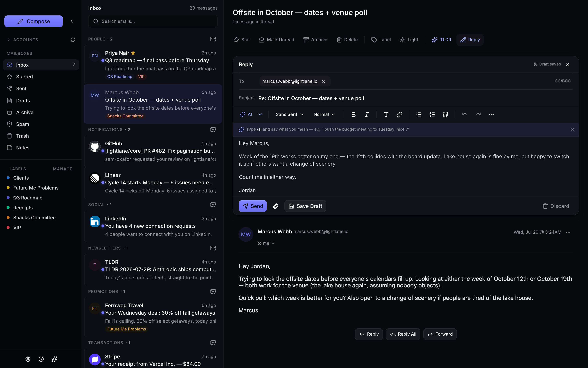Click the Promotions section envelope icon

[213, 291]
